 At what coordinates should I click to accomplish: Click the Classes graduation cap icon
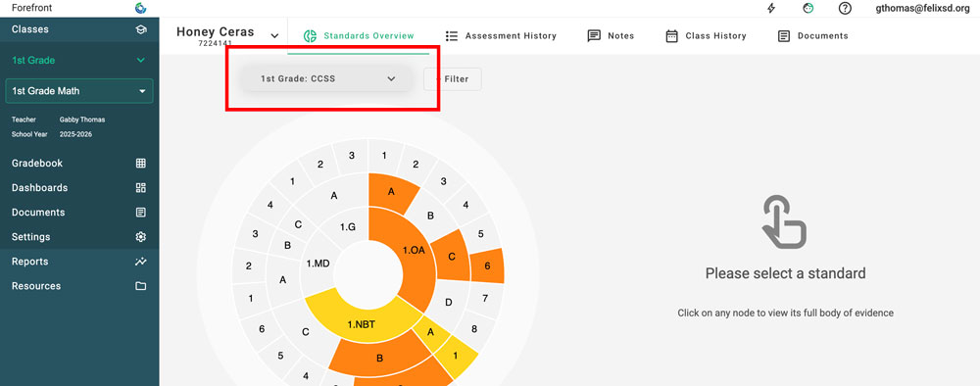140,29
